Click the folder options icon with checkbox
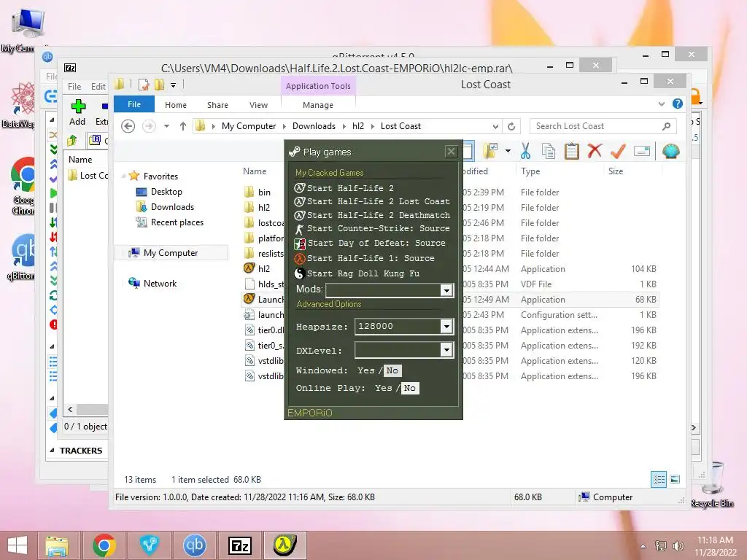The image size is (747, 560). coord(490,152)
